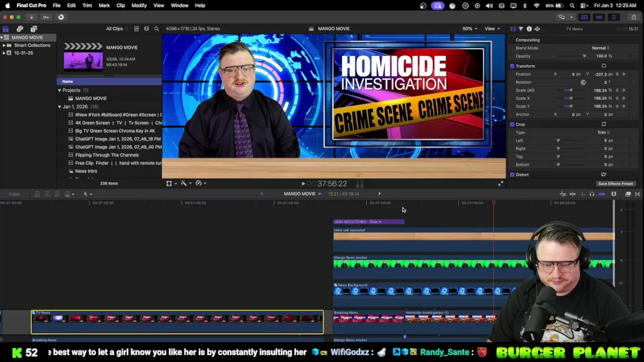Expand Smart Collections disclosure triangle

[4, 45]
